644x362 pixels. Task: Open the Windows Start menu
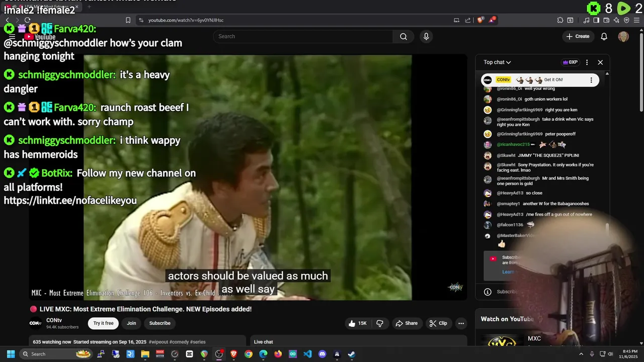click(x=11, y=354)
